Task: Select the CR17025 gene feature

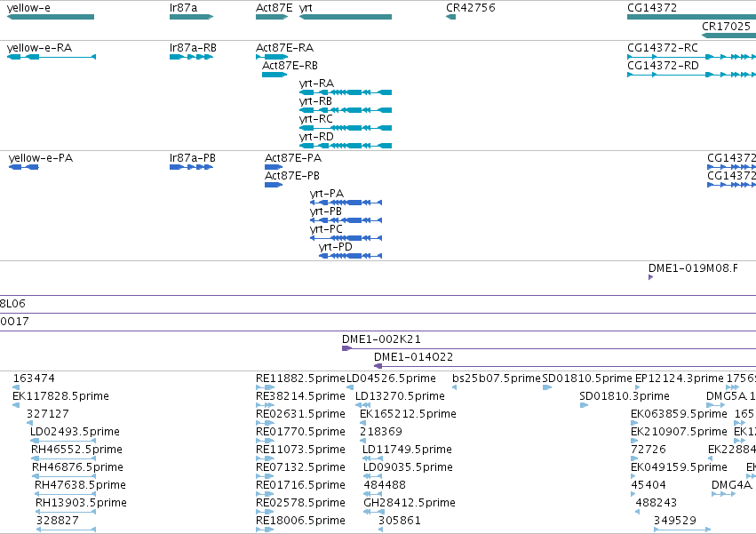Action: 728,36
